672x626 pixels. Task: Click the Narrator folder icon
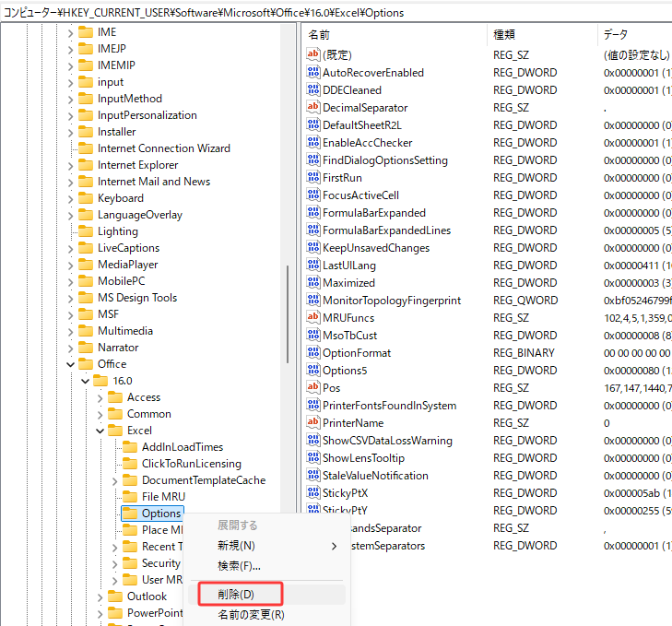[86, 348]
